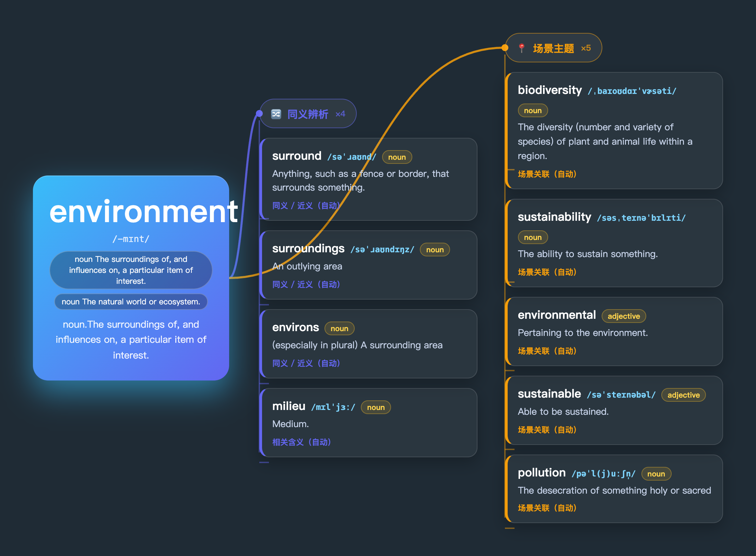Click 同义 / 近义（自动）under surroundings
The width and height of the screenshot is (756, 556).
[306, 285]
